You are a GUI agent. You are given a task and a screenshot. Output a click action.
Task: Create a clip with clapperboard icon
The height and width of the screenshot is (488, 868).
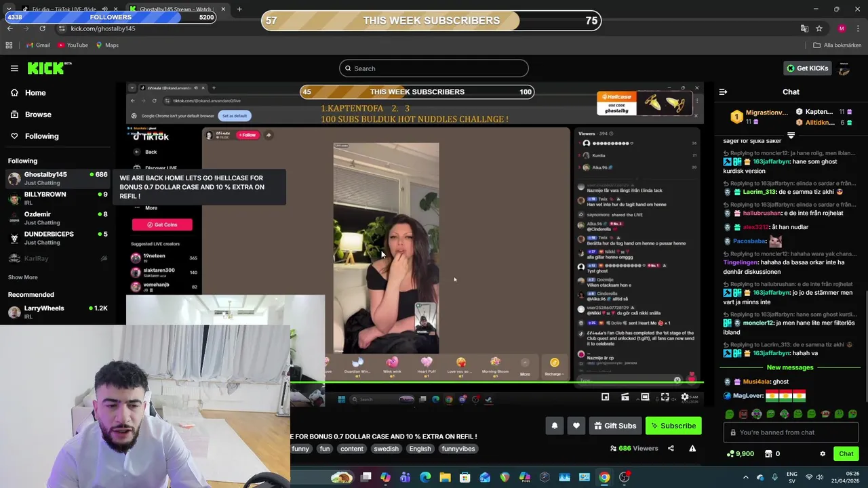tap(625, 397)
